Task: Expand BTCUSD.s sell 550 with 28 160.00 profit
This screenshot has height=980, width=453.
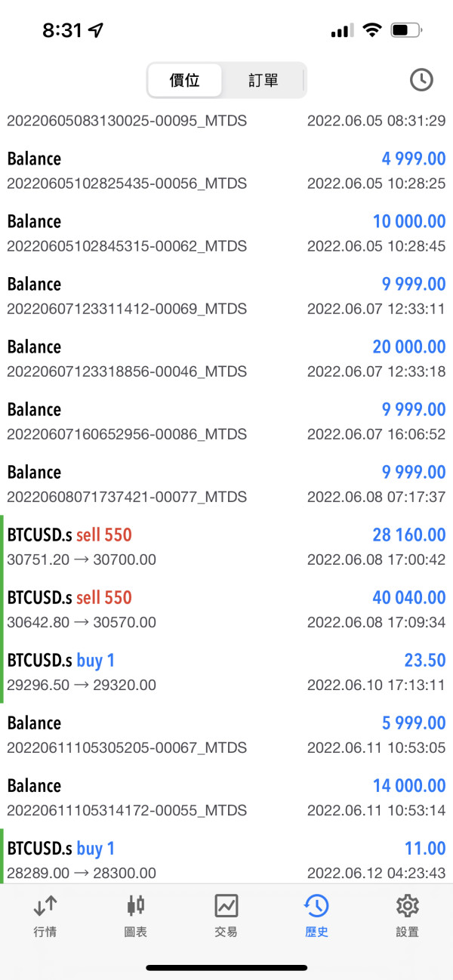Action: pos(226,547)
